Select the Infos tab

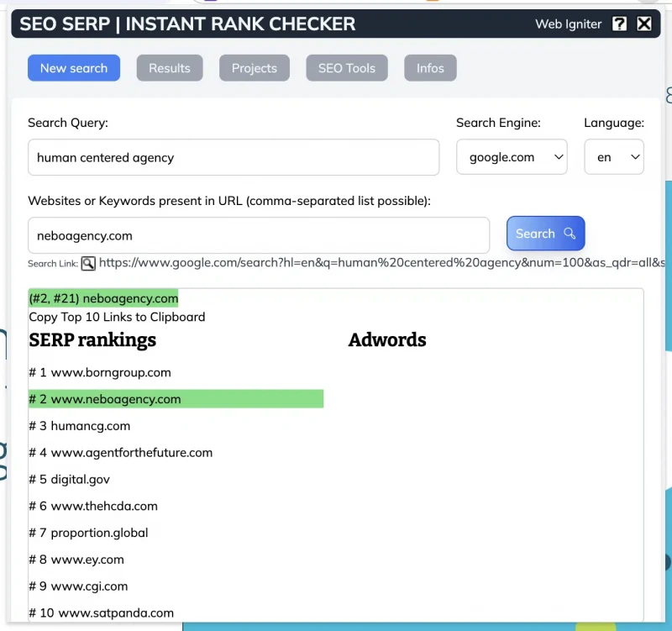coord(430,68)
